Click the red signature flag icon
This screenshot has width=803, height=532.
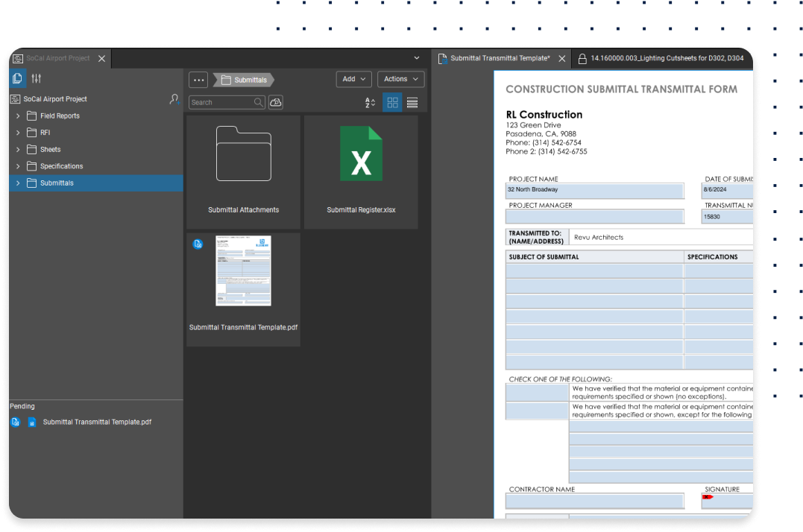coord(708,497)
